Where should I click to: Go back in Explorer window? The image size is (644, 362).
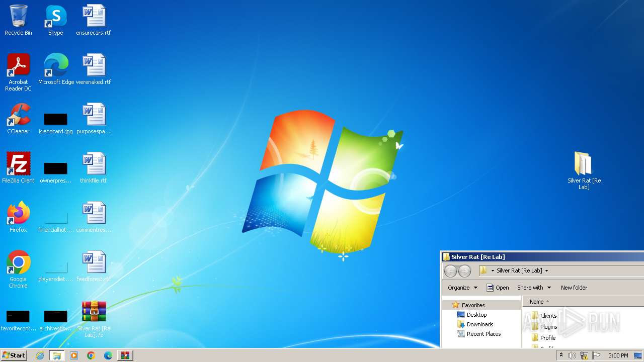[x=450, y=271]
